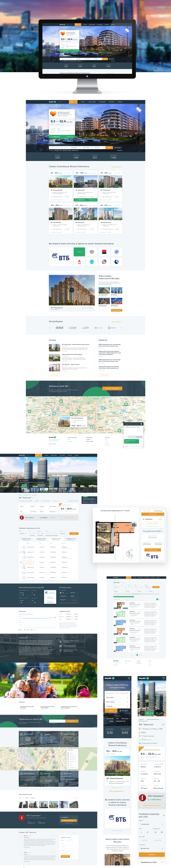The height and width of the screenshot is (868, 171).
Task: Click the 'Самые популярные Жилые Комплексы' heading on desktop homepage
Action: 69,167
